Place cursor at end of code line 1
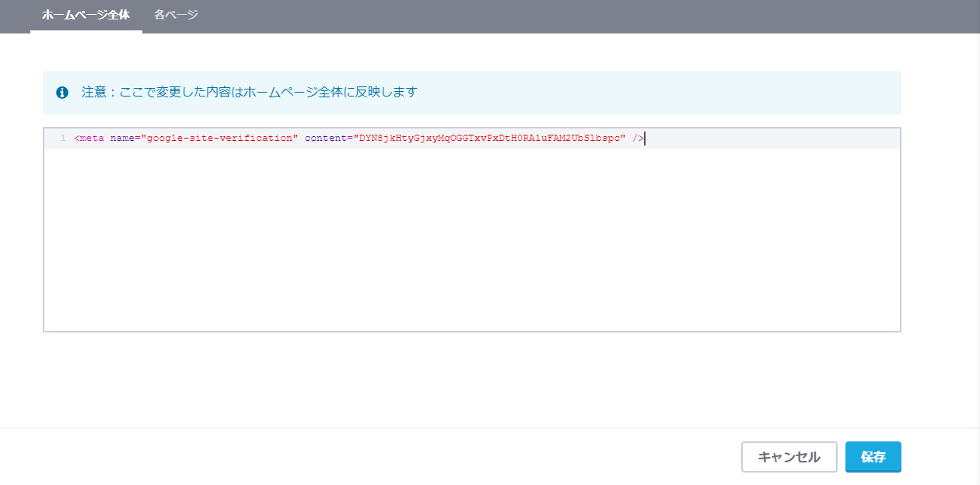The width and height of the screenshot is (980, 485). pyautogui.click(x=646, y=138)
